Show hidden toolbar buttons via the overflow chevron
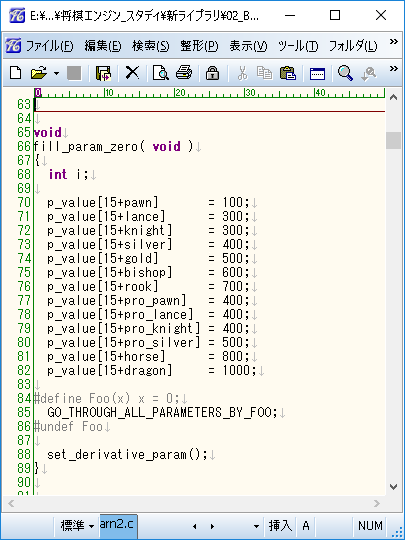 394,69
